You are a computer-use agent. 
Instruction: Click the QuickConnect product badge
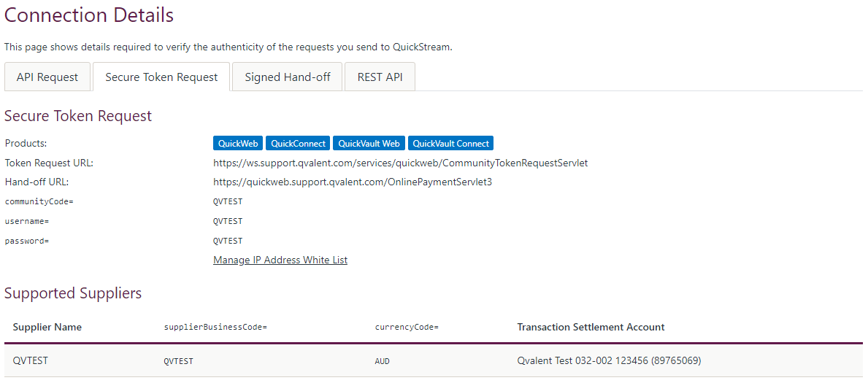click(x=298, y=143)
